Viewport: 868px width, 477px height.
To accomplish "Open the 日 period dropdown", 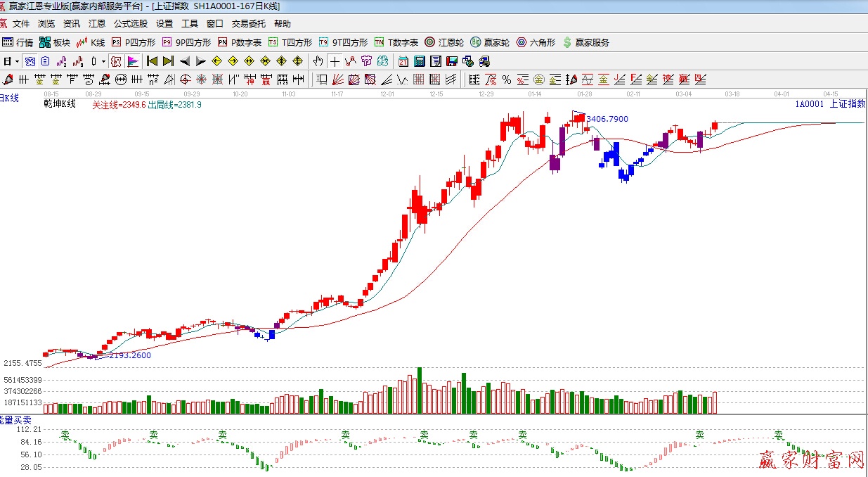I will pyautogui.click(x=11, y=61).
